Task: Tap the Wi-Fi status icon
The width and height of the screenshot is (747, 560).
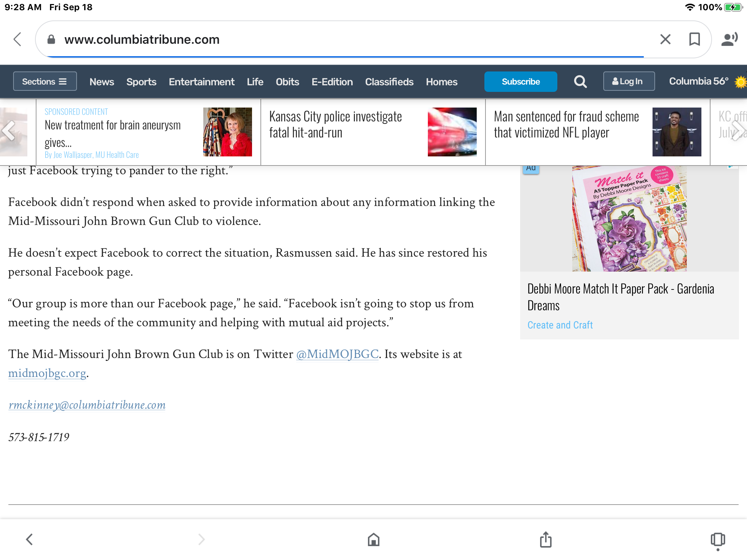Action: [689, 7]
